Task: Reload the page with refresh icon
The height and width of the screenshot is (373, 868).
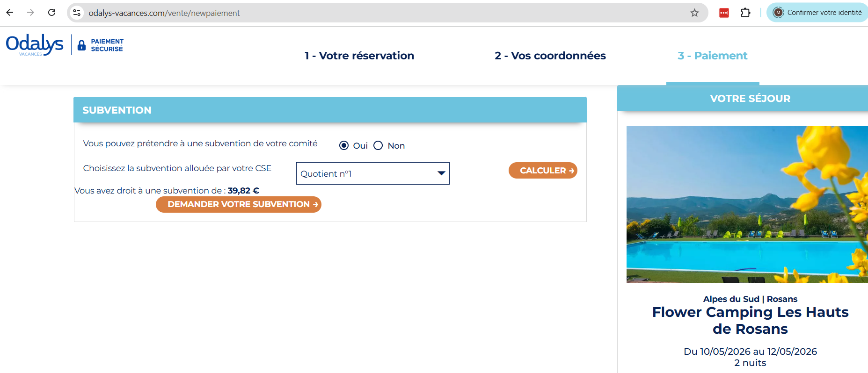Action: (x=52, y=13)
